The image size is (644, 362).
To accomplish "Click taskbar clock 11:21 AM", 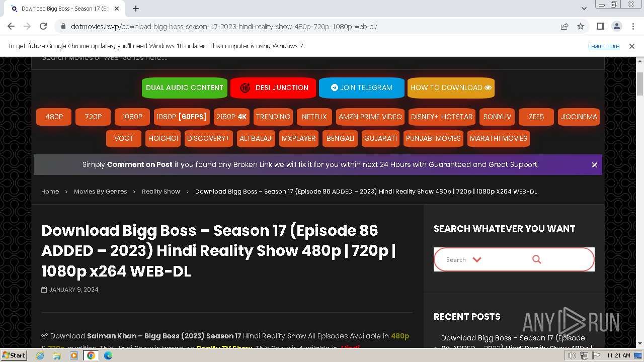I will point(618,355).
